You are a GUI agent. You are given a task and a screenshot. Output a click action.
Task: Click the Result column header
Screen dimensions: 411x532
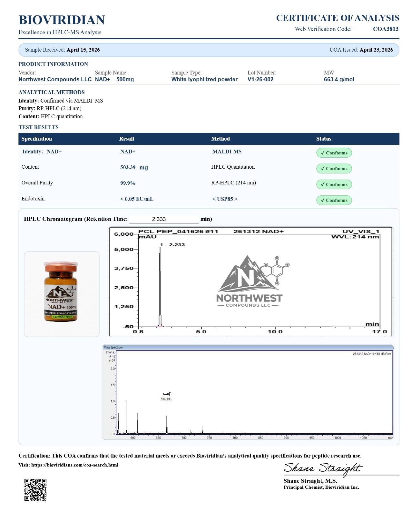click(127, 139)
